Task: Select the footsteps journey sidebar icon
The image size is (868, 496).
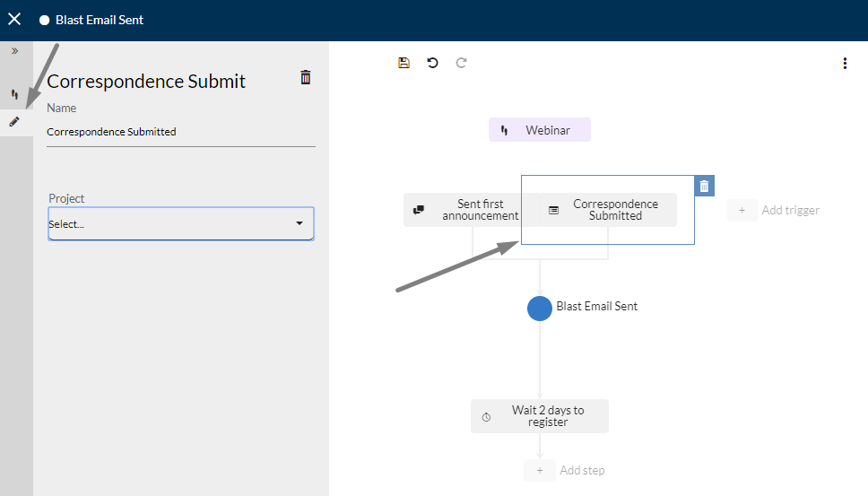Action: pyautogui.click(x=14, y=94)
